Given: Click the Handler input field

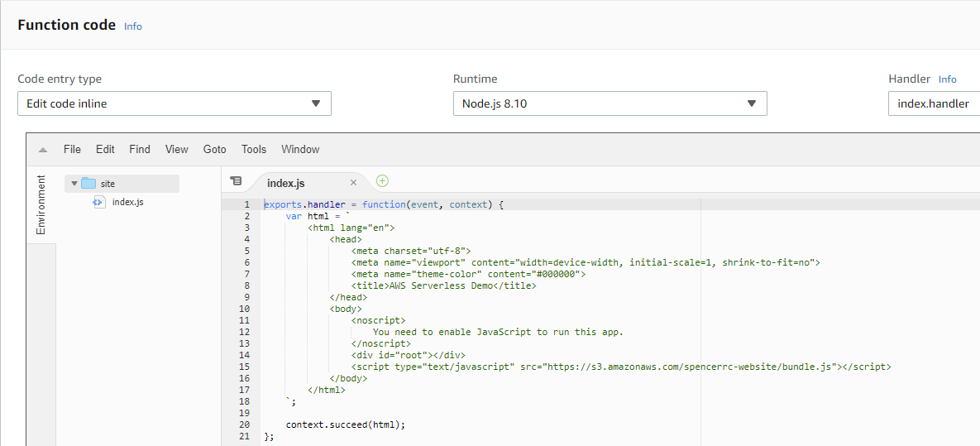Looking at the screenshot, I should click(x=934, y=103).
